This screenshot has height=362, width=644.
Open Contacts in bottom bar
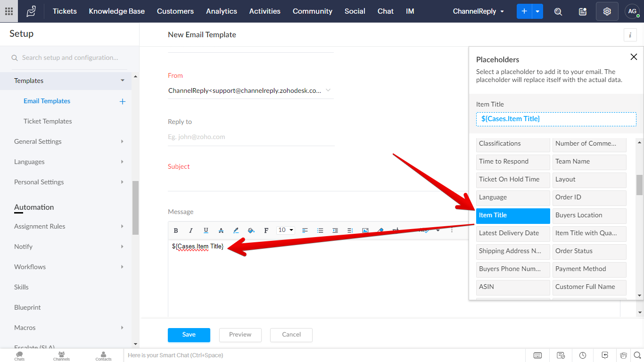tap(103, 356)
